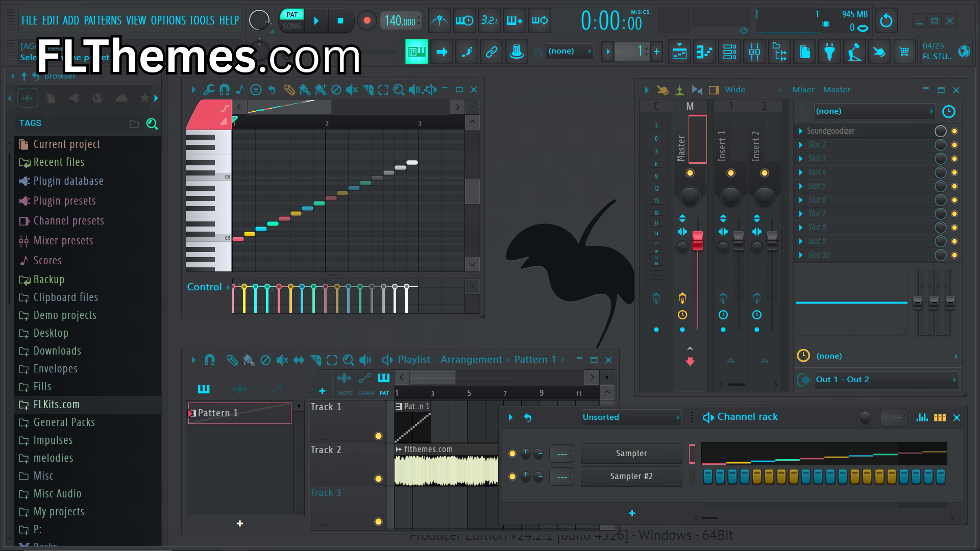Image resolution: width=980 pixels, height=551 pixels.
Task: Click the Insert 2 volume fader handle
Action: tap(772, 240)
